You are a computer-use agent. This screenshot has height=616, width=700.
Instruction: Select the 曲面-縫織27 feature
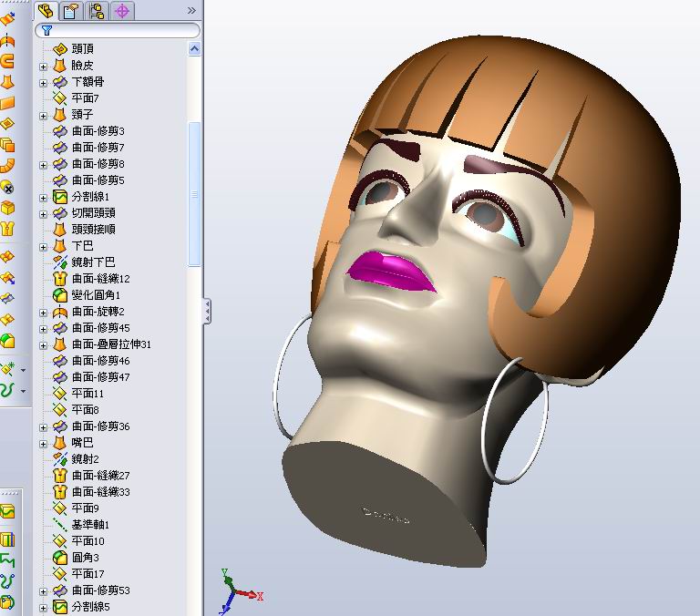tap(101, 476)
